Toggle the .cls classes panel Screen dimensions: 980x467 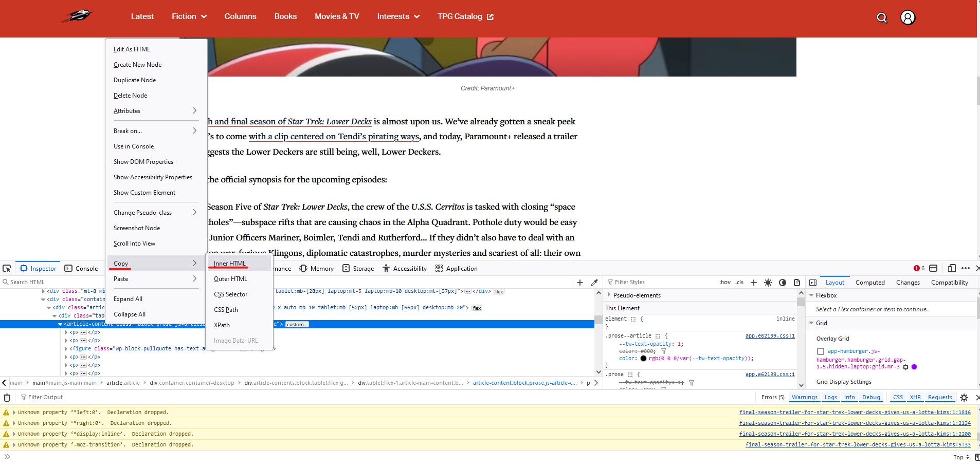point(739,283)
